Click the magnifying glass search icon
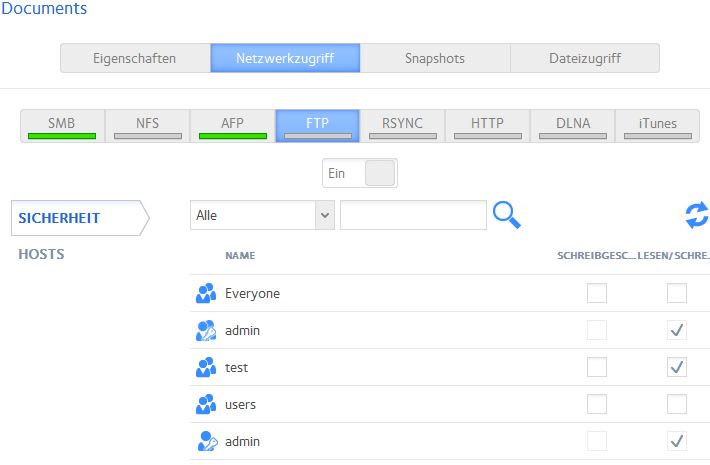 pyautogui.click(x=507, y=215)
